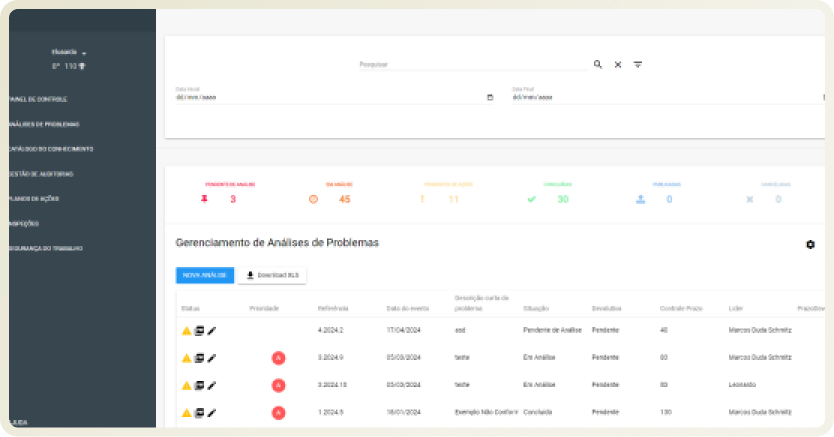Click the blue upload Publicadas icon
Image resolution: width=834 pixels, height=437 pixels.
coord(640,199)
